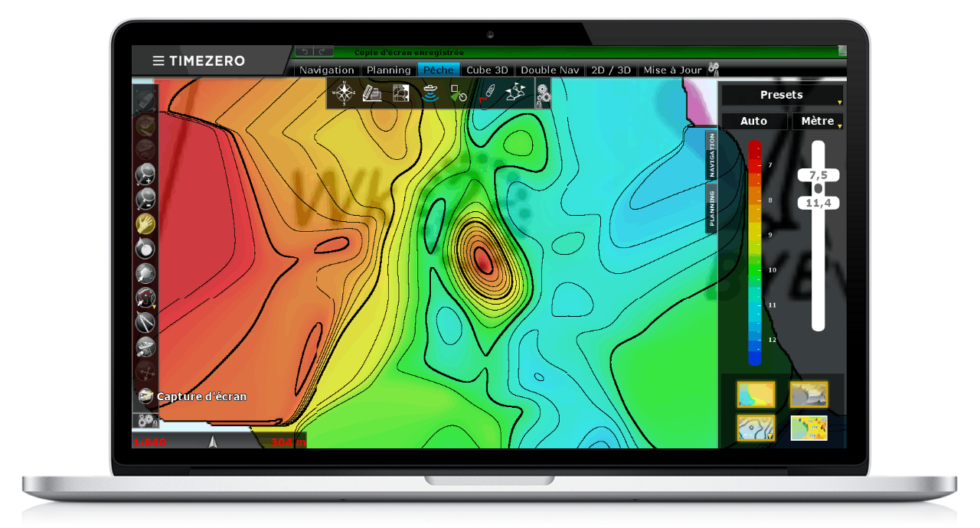
Task: Toggle the 3D relief terrain thumbnail
Action: (x=808, y=395)
